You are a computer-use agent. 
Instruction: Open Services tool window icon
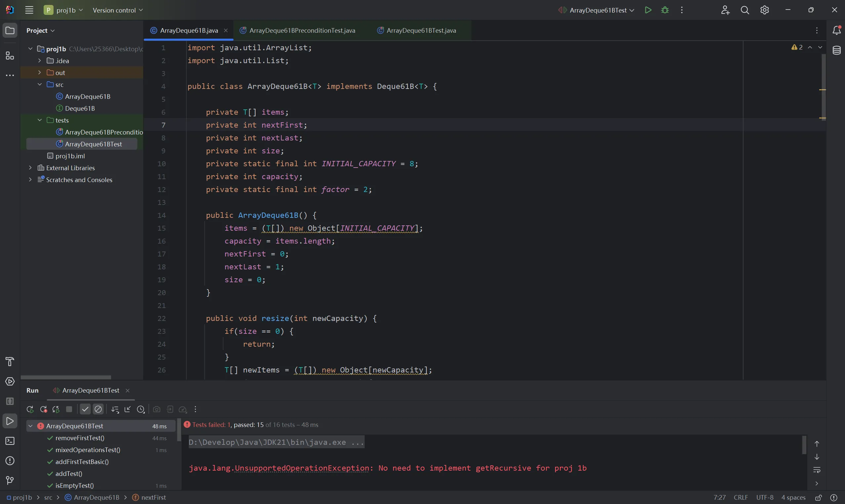click(10, 381)
